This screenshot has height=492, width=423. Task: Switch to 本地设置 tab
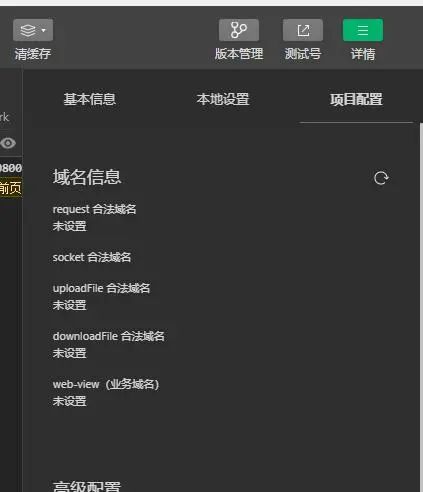tap(223, 99)
